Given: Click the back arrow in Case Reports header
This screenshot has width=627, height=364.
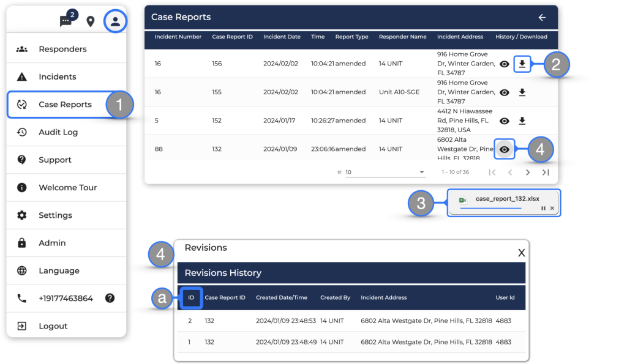Looking at the screenshot, I should click(x=542, y=18).
